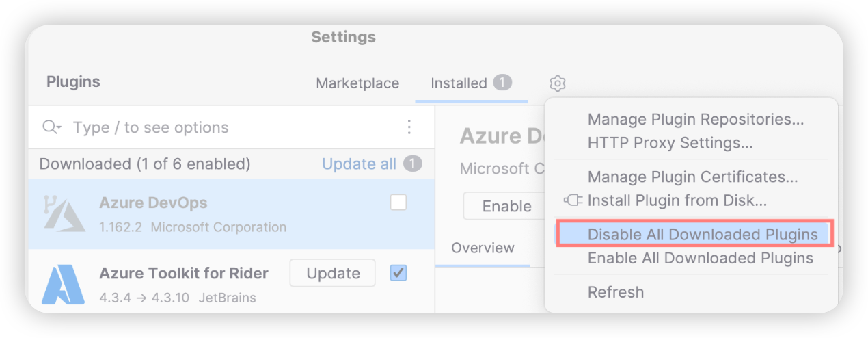Viewport: 868px width, 338px height.
Task: Open the search options kebab menu
Action: pos(409,127)
